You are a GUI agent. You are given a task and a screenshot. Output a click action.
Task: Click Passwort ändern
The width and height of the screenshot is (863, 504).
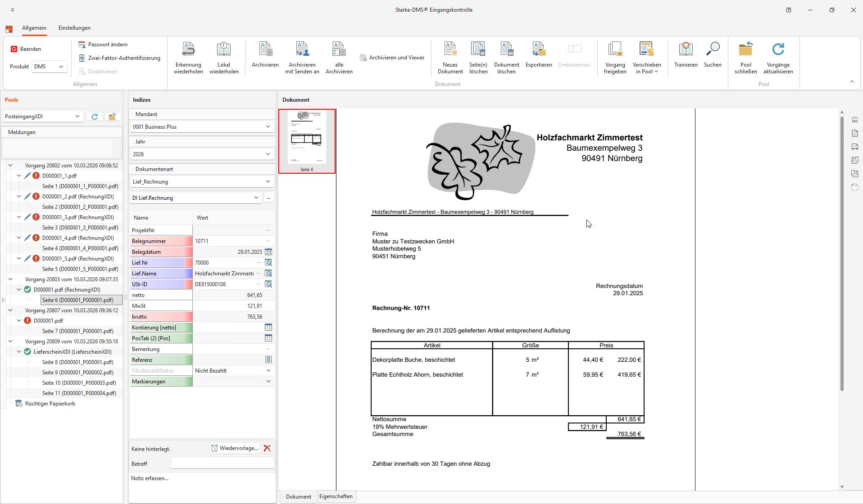click(x=103, y=45)
